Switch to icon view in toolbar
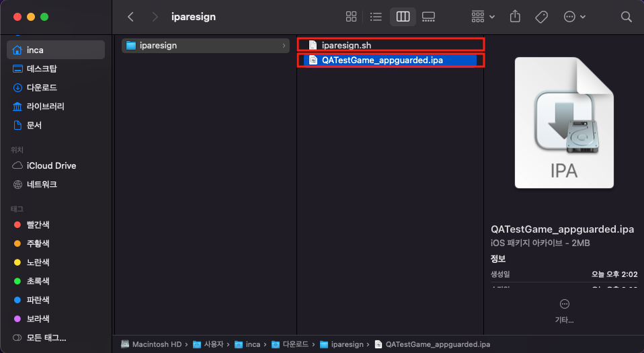Image resolution: width=644 pixels, height=353 pixels. click(351, 17)
